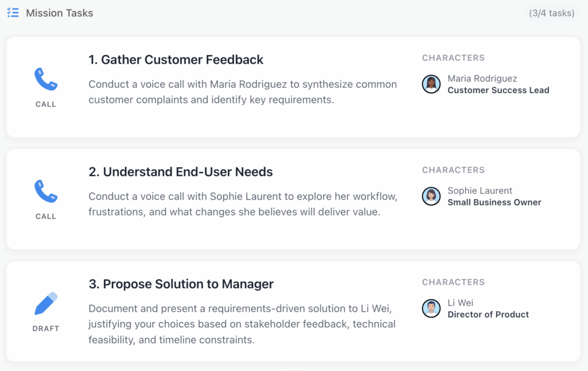
Task: Click Sophie Laurent's avatar
Action: point(431,196)
